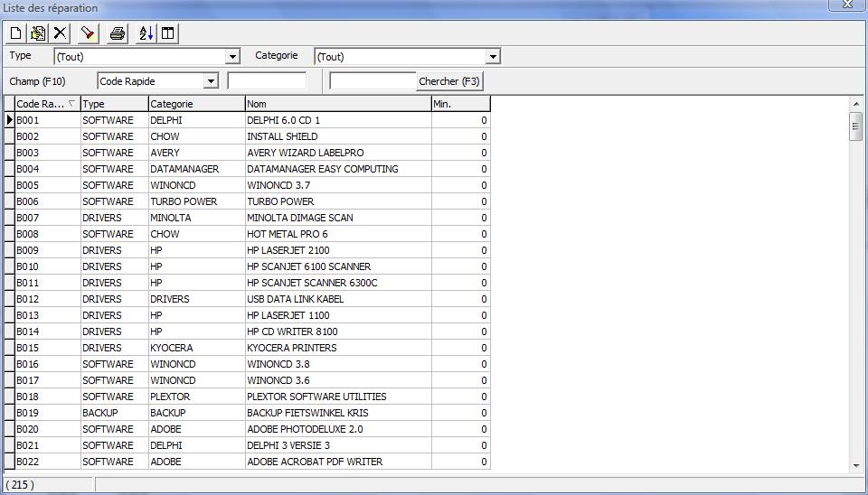Click the printer toolbar icon
Image resolution: width=868 pixels, height=495 pixels.
tap(118, 33)
